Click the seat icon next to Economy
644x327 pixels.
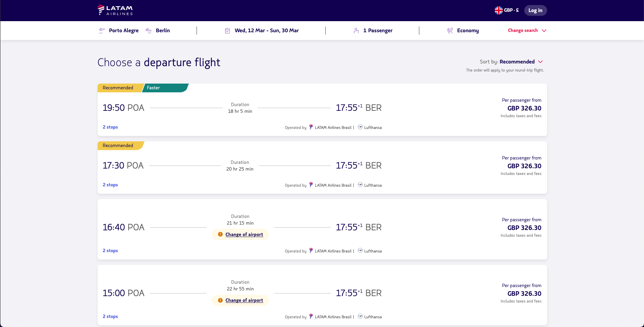[x=450, y=31]
